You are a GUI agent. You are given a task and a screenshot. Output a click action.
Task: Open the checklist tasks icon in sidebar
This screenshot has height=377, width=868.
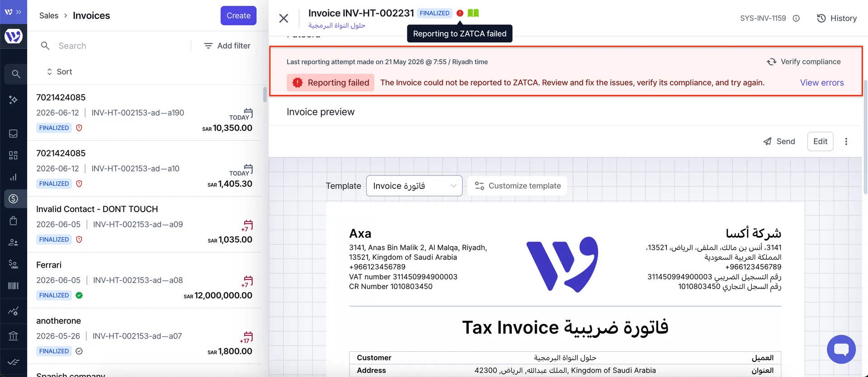14,362
